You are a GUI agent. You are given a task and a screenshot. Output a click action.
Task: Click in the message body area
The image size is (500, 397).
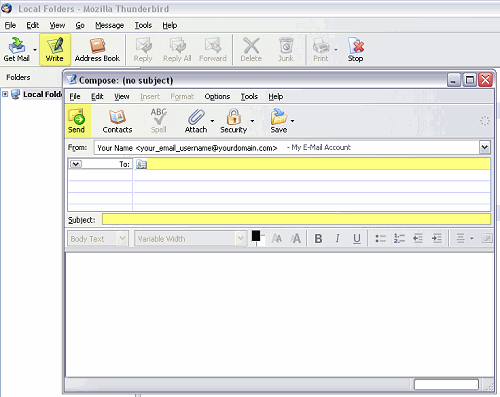coord(279,315)
